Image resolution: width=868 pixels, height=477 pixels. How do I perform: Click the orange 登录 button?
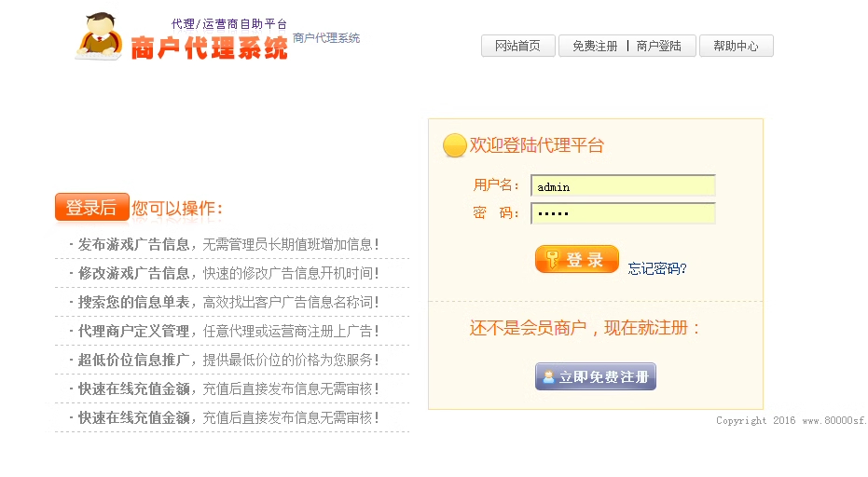[577, 259]
